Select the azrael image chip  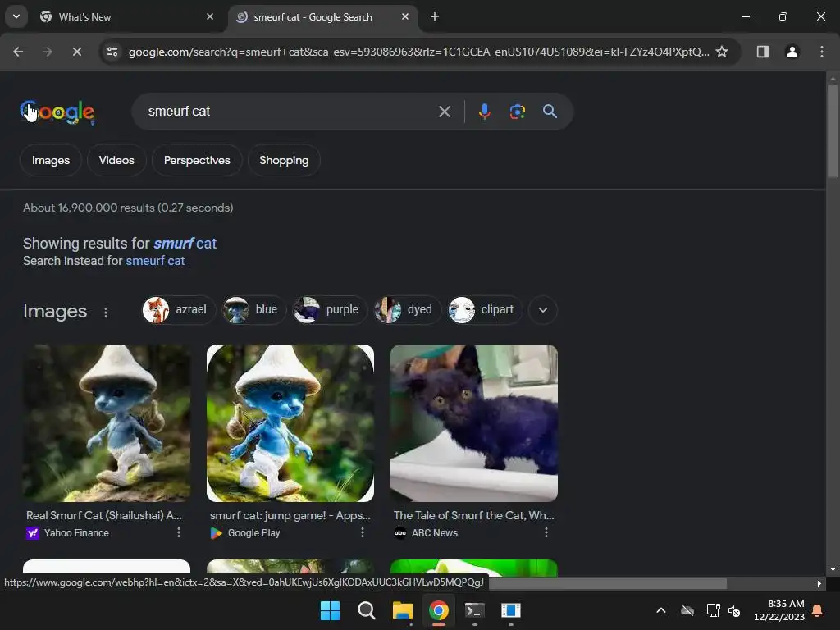pyautogui.click(x=178, y=310)
